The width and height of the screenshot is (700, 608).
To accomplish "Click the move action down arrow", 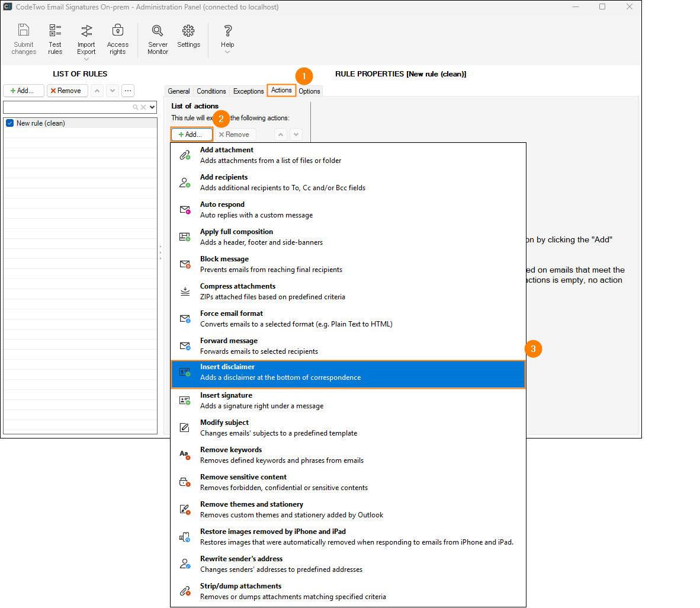I will tap(296, 134).
